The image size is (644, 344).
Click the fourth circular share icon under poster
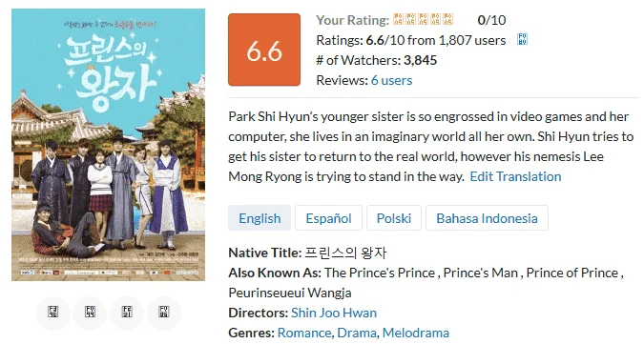point(164,313)
